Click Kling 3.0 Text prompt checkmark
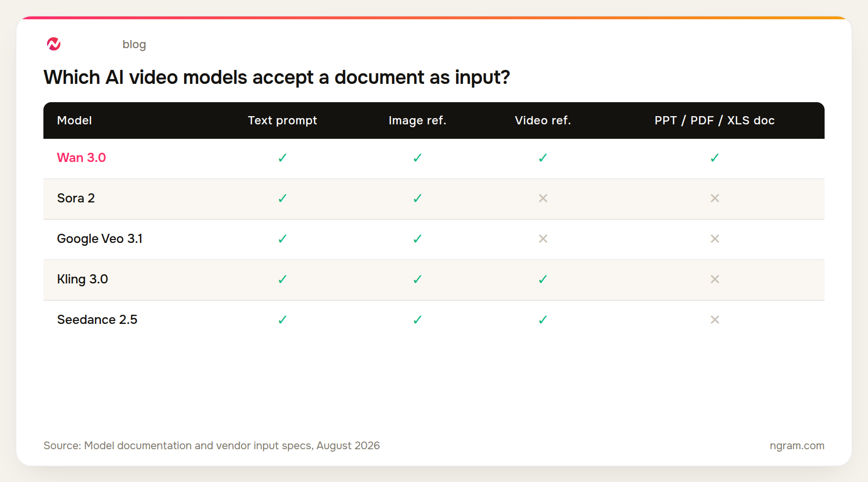The height and width of the screenshot is (482, 868). tap(283, 279)
